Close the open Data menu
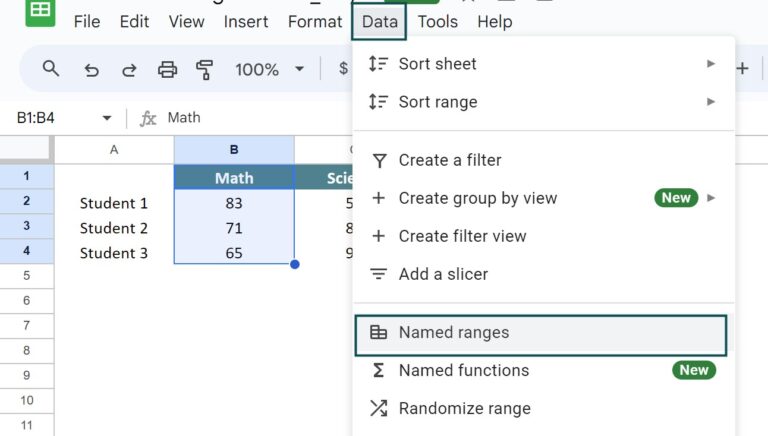This screenshot has height=436, width=768. 379,22
